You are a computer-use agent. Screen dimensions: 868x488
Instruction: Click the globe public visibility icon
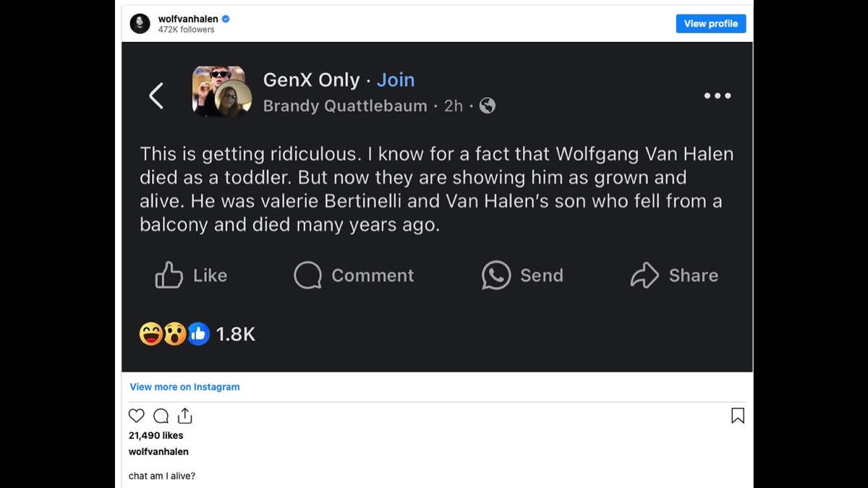pos(488,106)
